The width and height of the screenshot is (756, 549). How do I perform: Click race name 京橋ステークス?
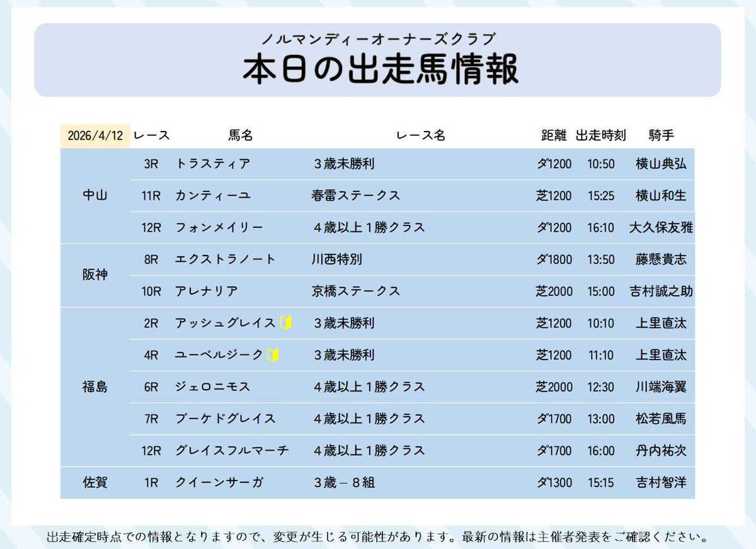click(x=355, y=291)
